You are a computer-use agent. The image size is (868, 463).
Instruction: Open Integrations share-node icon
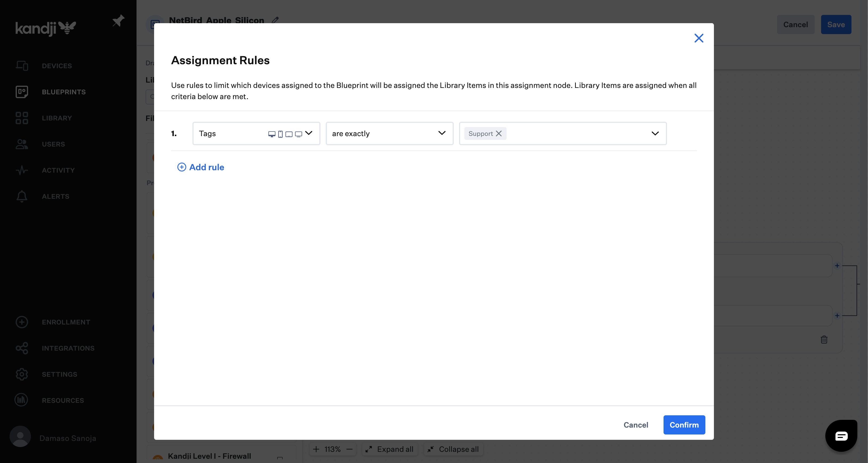pyautogui.click(x=22, y=348)
